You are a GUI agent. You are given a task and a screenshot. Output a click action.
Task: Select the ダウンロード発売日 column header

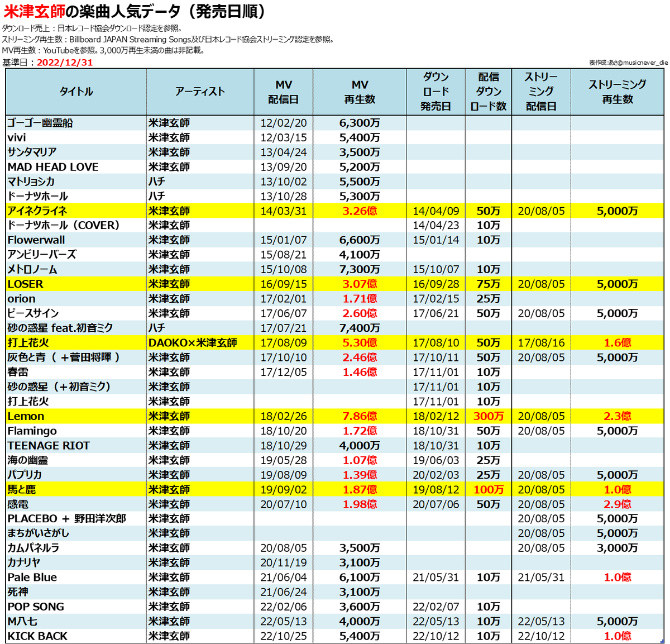tap(435, 91)
